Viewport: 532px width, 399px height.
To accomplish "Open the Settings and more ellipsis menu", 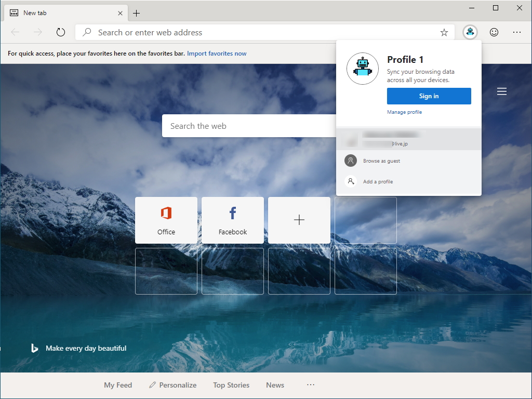I will pos(517,32).
